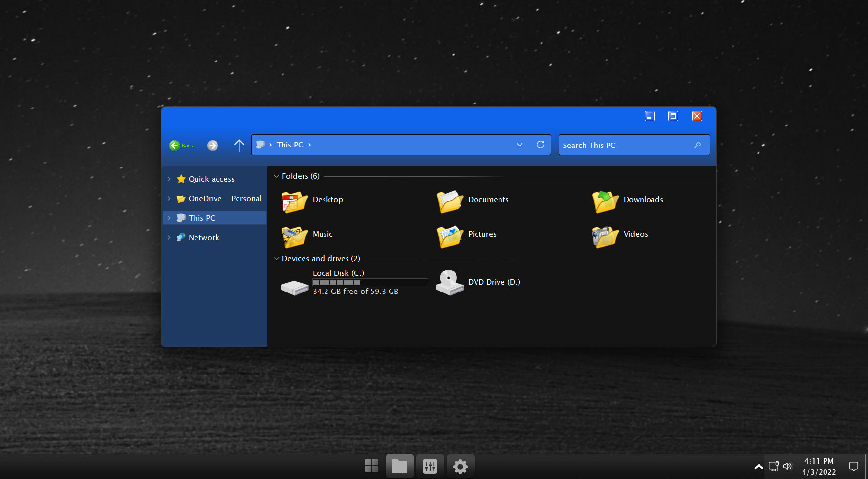The image size is (868, 479).
Task: Open the File Explorer taskbar icon
Action: tap(400, 466)
